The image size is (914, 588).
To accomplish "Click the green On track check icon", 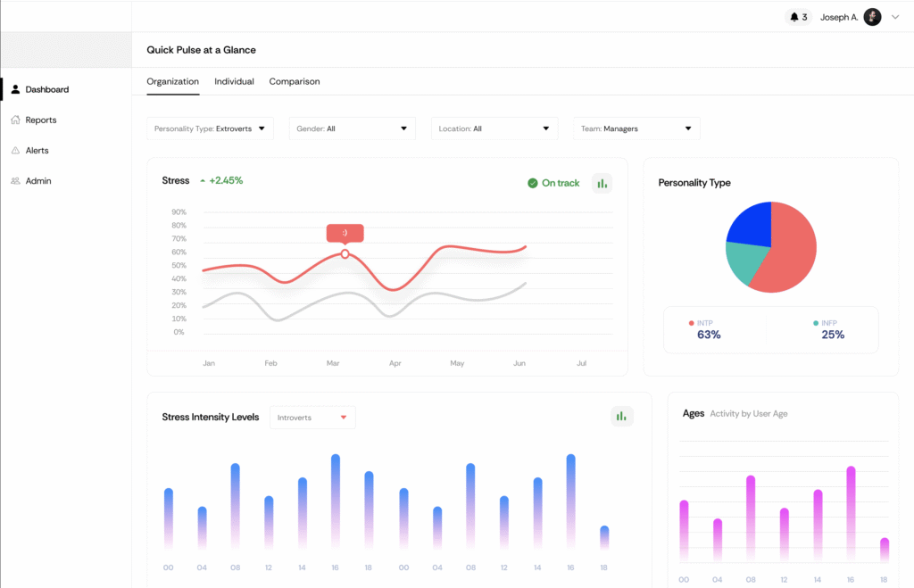I will (532, 183).
